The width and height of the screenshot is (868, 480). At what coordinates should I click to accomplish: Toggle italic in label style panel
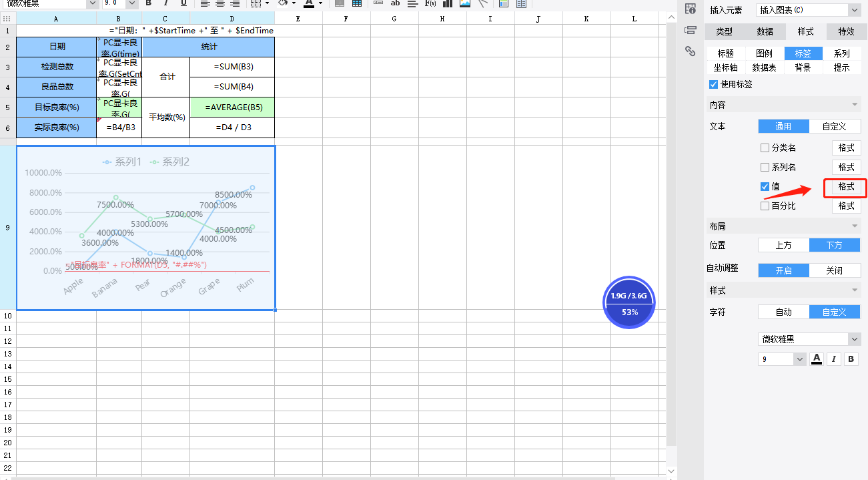coord(834,359)
